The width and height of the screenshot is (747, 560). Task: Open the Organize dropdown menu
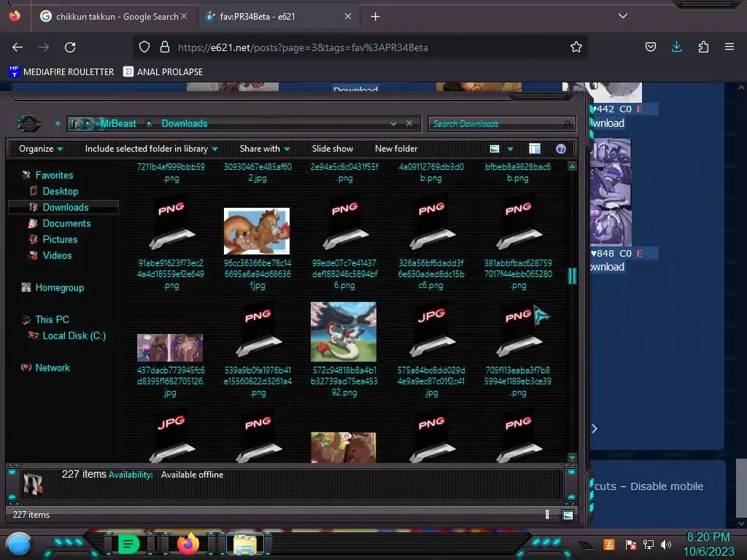(41, 149)
